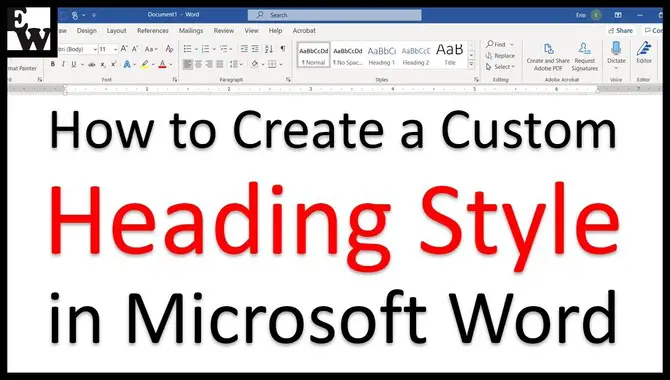Open the font size dropdown
This screenshot has width=670, height=380.
pyautogui.click(x=115, y=49)
